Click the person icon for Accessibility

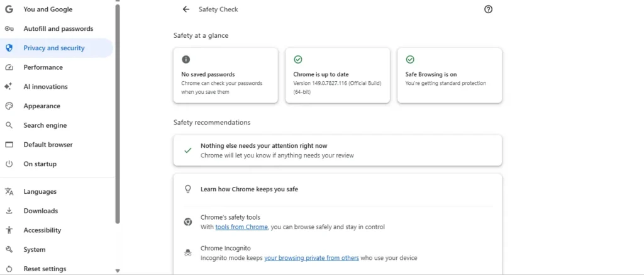9,230
